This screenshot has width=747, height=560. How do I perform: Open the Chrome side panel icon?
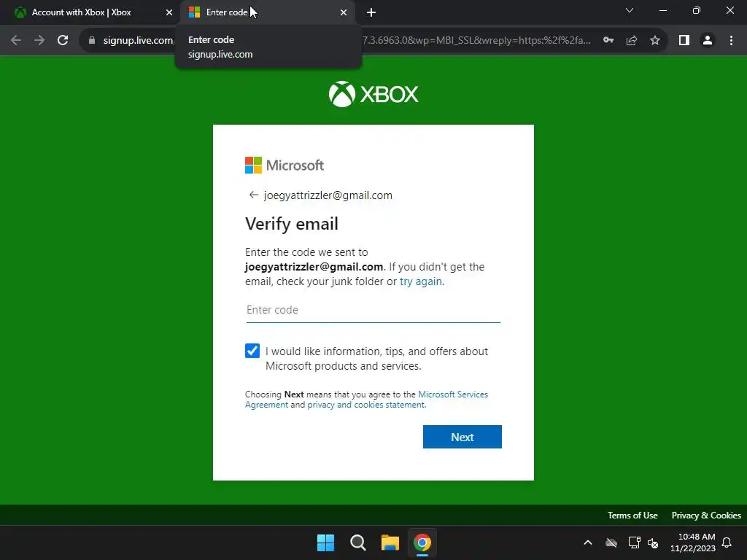click(x=684, y=41)
